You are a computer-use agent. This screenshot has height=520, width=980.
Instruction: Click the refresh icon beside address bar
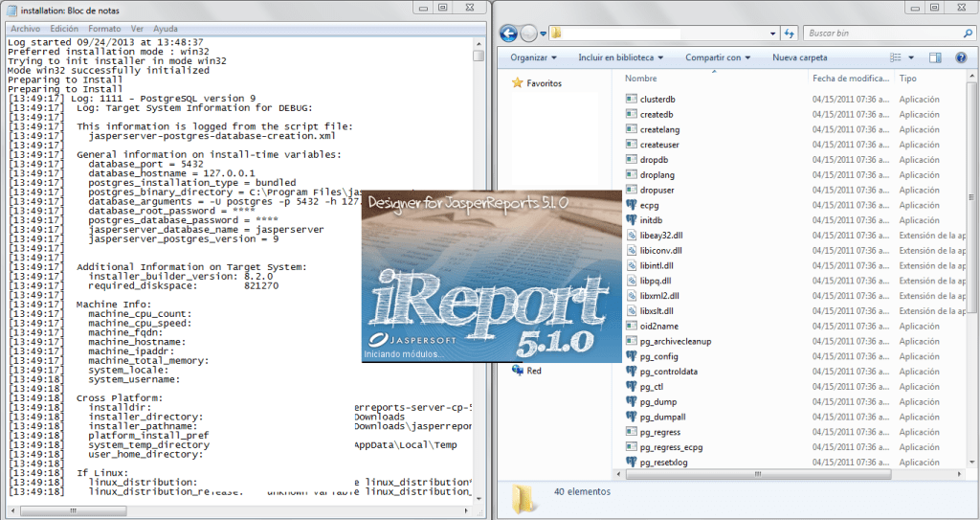tap(790, 34)
